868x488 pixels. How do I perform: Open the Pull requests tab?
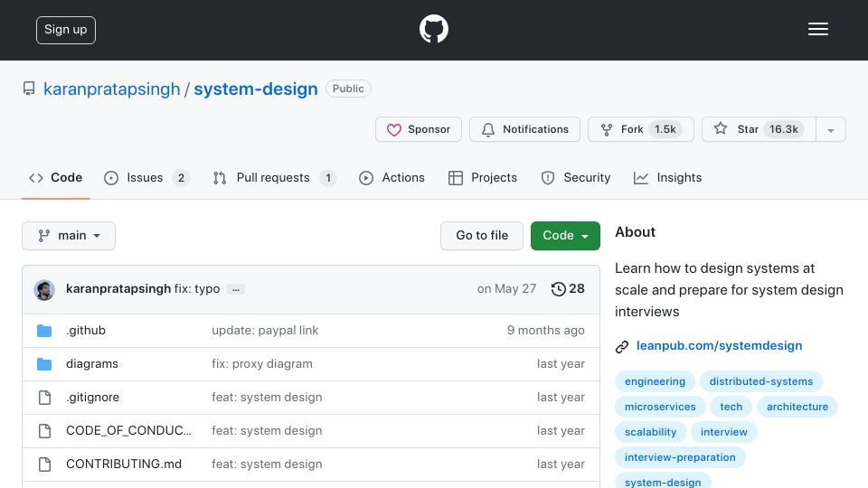tap(275, 178)
